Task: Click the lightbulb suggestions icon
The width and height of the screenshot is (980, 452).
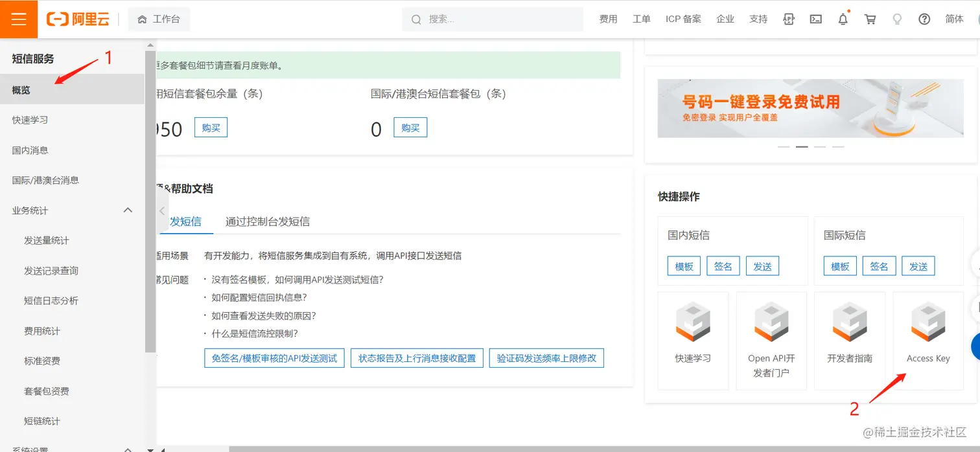Action: pos(897,19)
